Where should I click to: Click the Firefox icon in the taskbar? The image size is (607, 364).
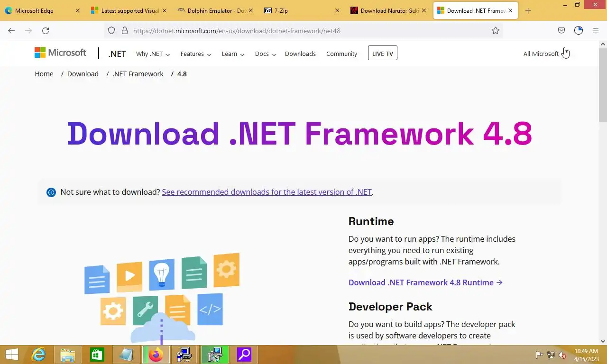[156, 355]
